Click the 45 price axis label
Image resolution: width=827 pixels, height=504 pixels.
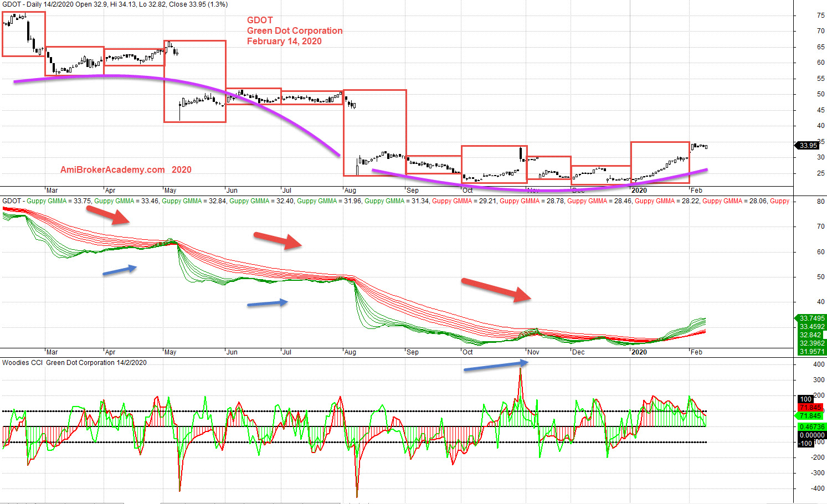(x=820, y=110)
